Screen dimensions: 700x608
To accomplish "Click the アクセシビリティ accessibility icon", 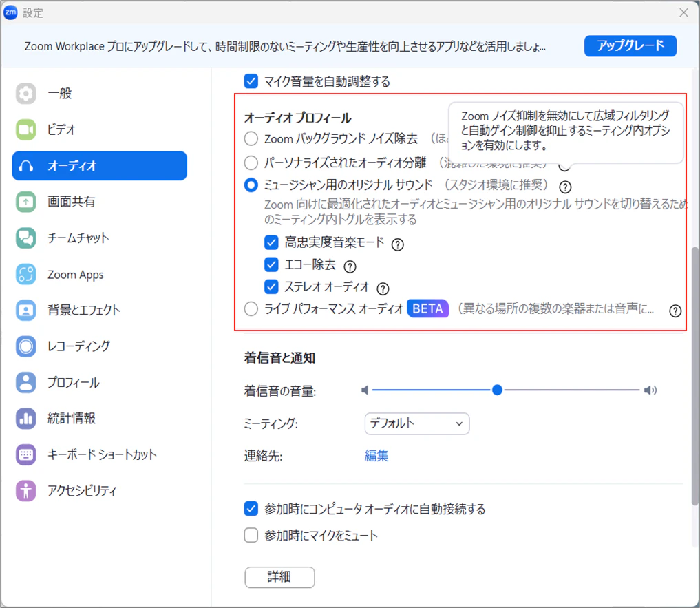I will (x=26, y=491).
